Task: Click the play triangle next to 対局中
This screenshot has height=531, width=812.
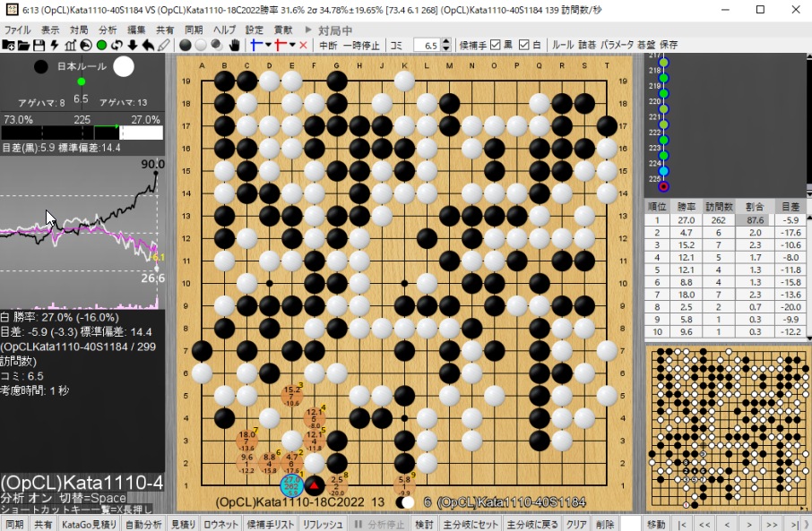Action: tap(308, 30)
